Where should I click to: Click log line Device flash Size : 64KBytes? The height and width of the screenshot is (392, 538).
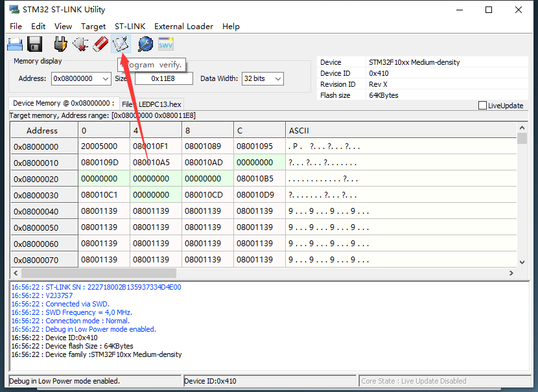coord(72,346)
